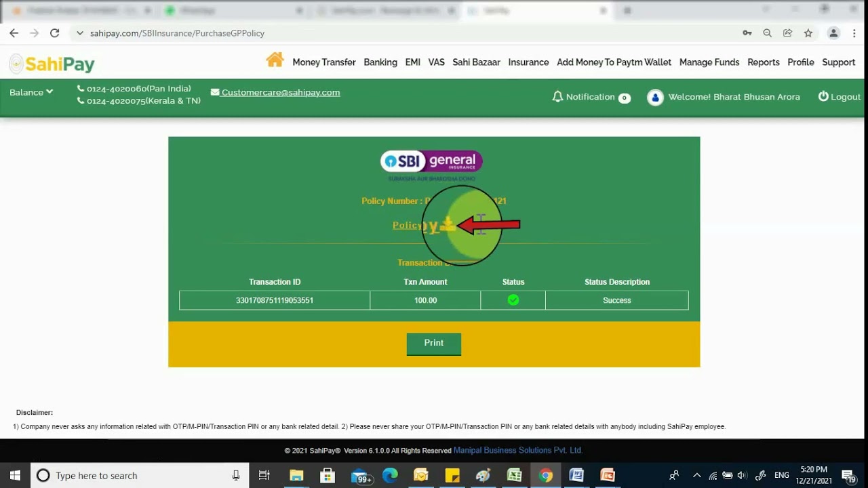This screenshot has width=868, height=488.
Task: Click the microphone icon in search box
Action: click(236, 475)
